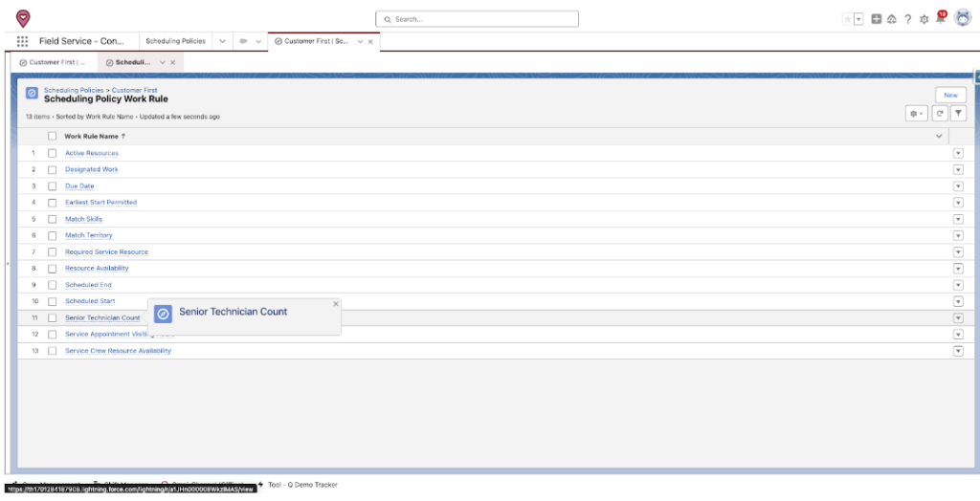The height and width of the screenshot is (501, 980).
Task: Open the Help question mark icon
Action: 908,19
